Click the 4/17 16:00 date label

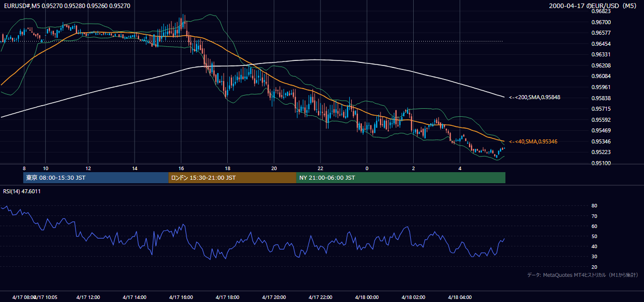[x=180, y=297]
